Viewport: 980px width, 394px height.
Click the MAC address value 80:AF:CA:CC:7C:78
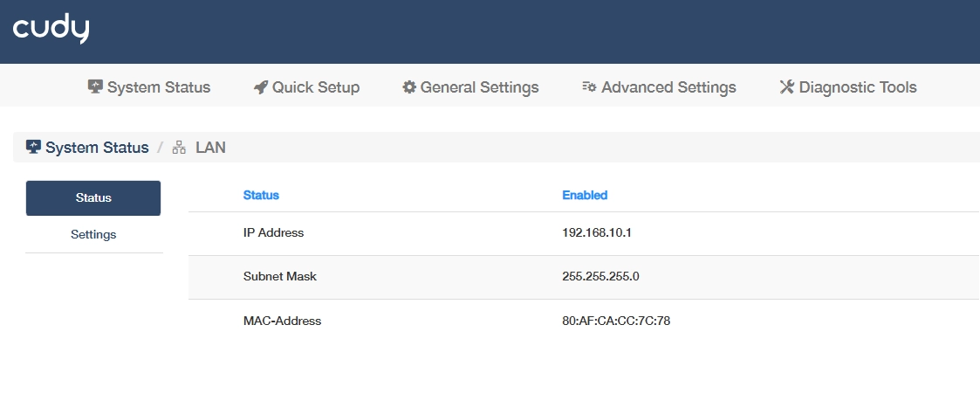[x=616, y=321]
